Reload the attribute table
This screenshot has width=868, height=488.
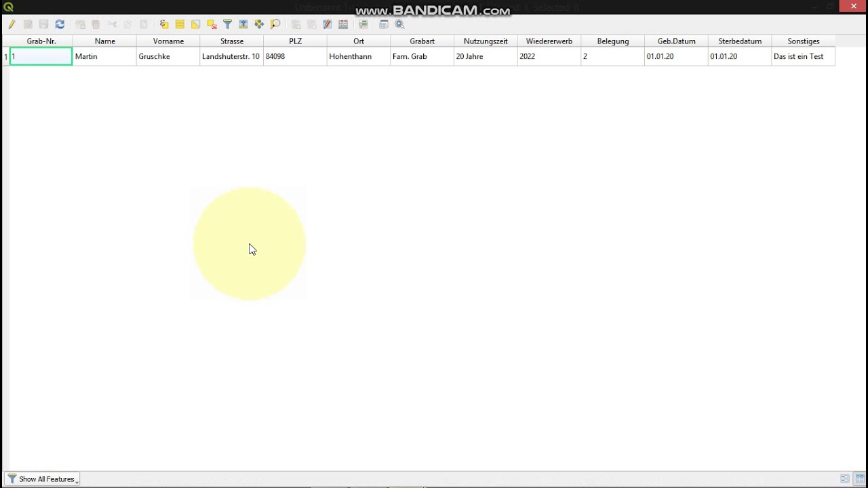point(60,24)
